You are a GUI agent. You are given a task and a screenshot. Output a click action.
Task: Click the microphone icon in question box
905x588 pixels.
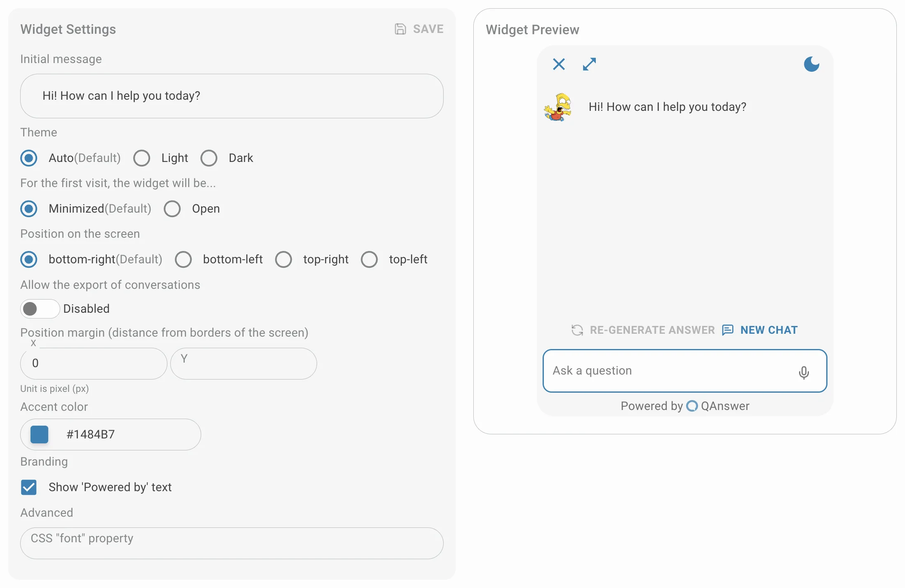click(x=804, y=372)
